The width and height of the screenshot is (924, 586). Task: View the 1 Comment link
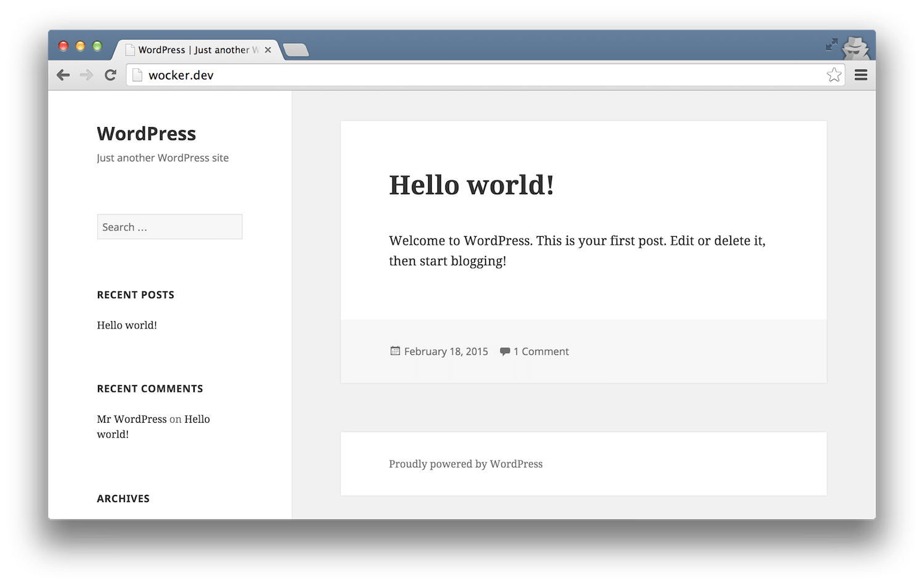(x=541, y=351)
